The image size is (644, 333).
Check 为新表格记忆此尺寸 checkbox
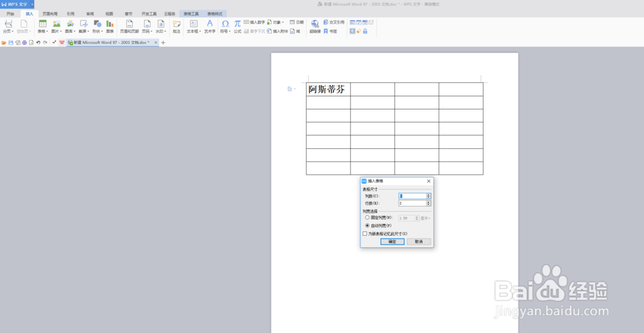pyautogui.click(x=365, y=234)
